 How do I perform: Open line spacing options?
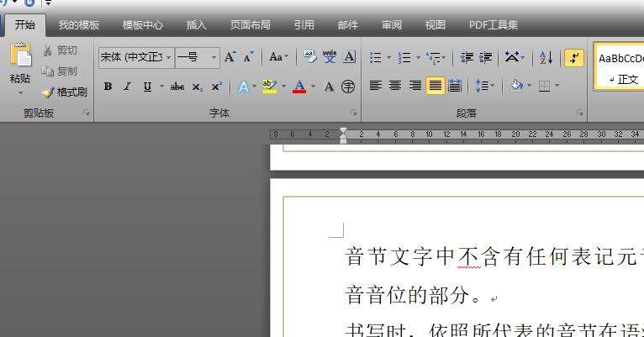[485, 86]
